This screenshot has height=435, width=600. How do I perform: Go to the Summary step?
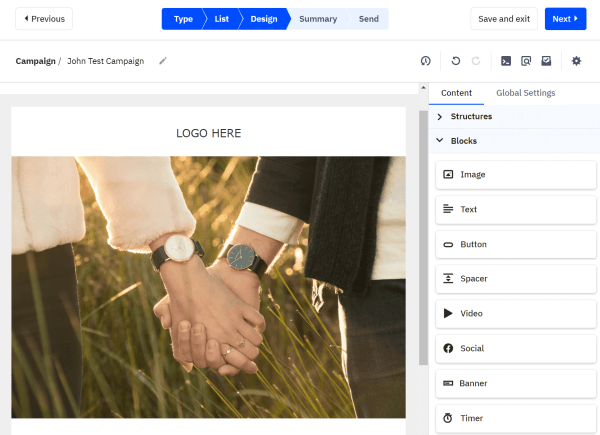pos(318,19)
